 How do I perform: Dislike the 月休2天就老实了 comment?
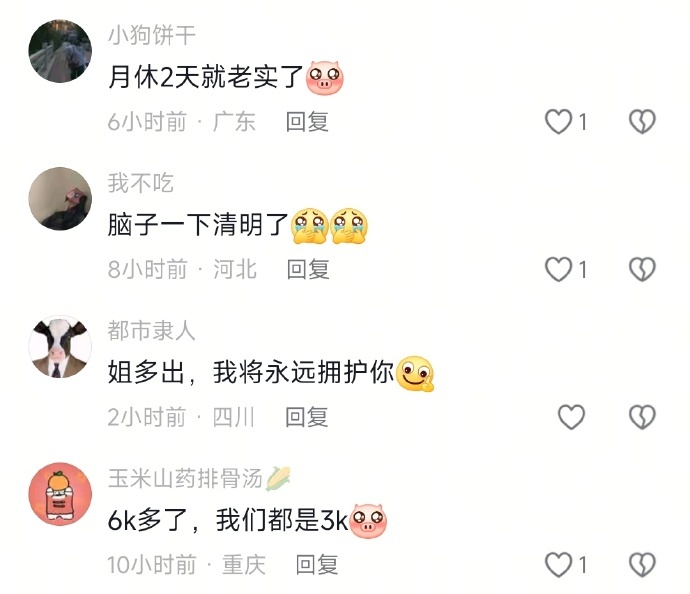coord(642,121)
